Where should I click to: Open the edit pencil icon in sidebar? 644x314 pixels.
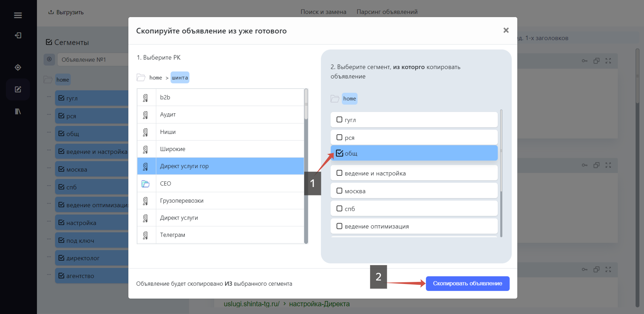[x=18, y=89]
